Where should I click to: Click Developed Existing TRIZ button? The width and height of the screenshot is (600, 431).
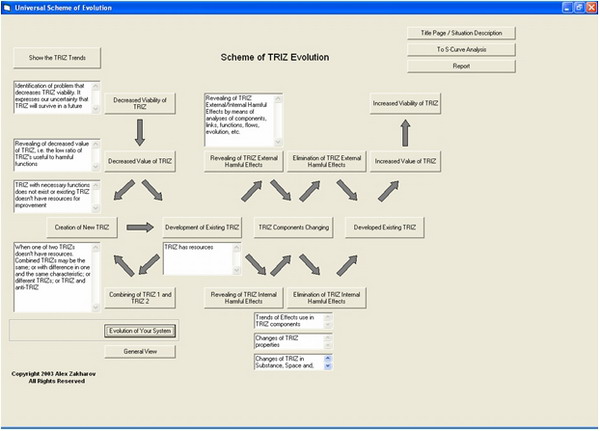tap(385, 227)
